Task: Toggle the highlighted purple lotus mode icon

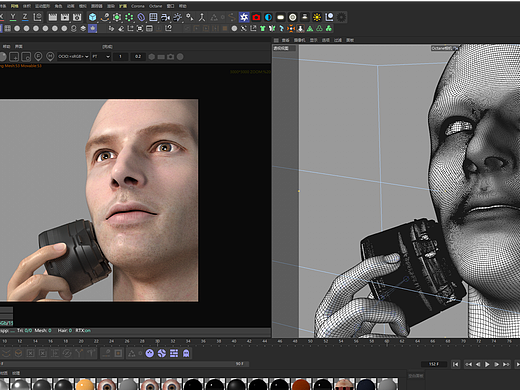Action: pyautogui.click(x=92, y=28)
